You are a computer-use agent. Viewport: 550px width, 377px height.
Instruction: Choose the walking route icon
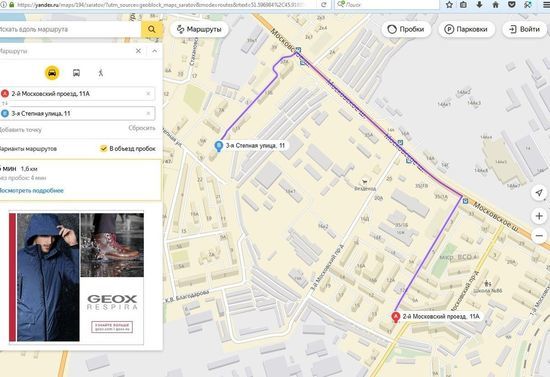tap(101, 73)
